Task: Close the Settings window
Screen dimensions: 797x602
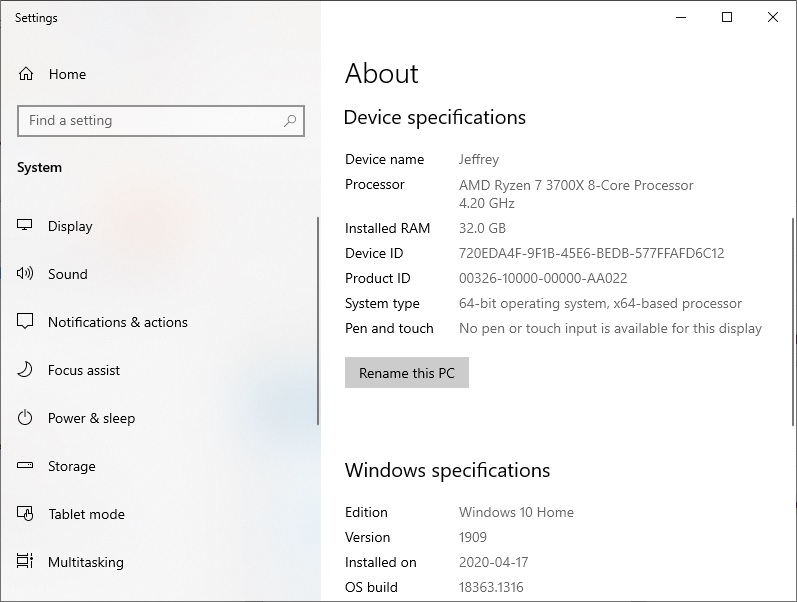Action: tap(773, 17)
